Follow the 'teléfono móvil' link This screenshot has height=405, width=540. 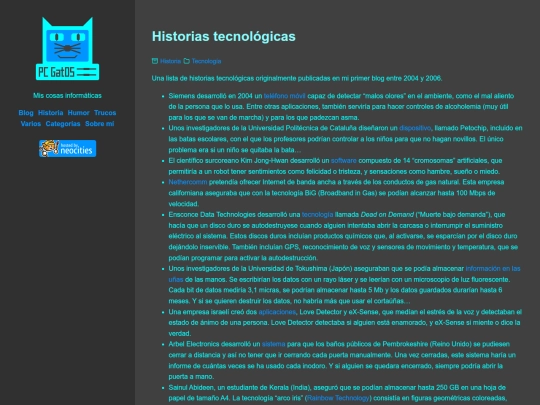(284, 96)
